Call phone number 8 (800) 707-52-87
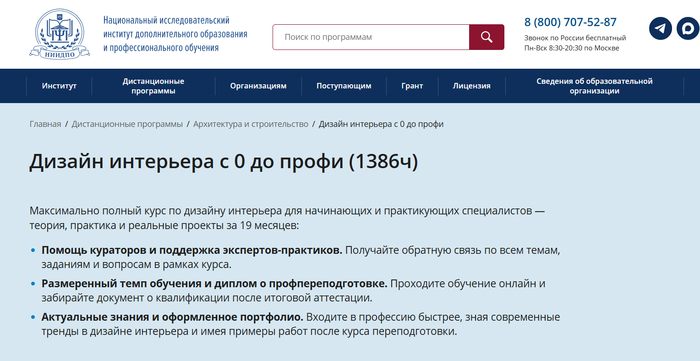The image size is (700, 361). pos(570,22)
